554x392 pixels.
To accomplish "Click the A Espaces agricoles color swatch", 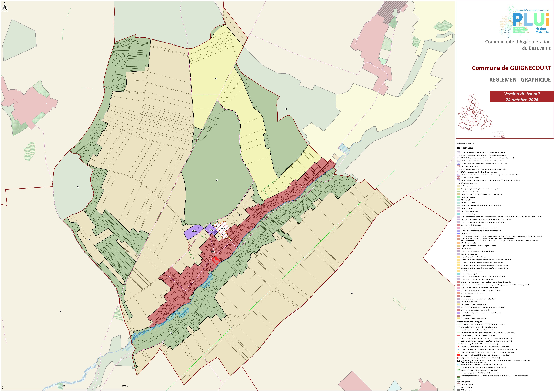I will pos(458,186).
